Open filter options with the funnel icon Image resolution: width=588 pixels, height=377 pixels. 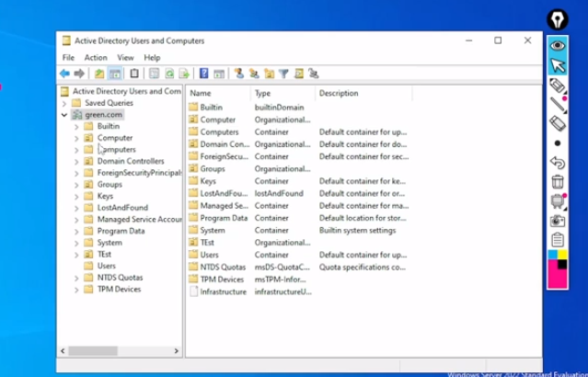tap(283, 74)
